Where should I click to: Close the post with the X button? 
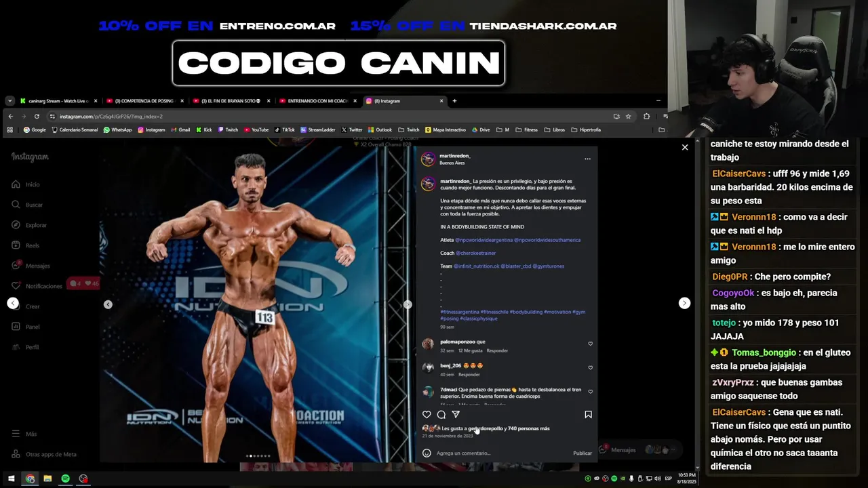pyautogui.click(x=685, y=147)
